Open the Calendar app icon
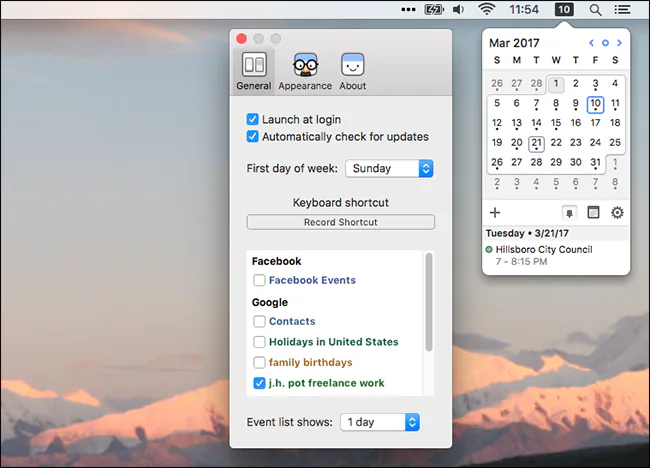Viewport: 650px width, 468px height. [x=593, y=213]
